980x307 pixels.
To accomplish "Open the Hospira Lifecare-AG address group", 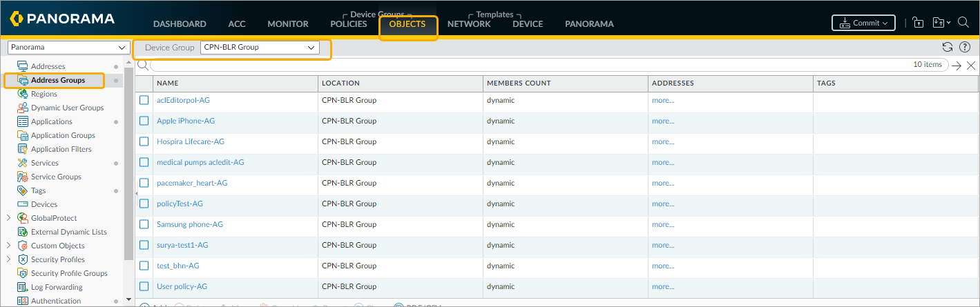I will [x=191, y=141].
